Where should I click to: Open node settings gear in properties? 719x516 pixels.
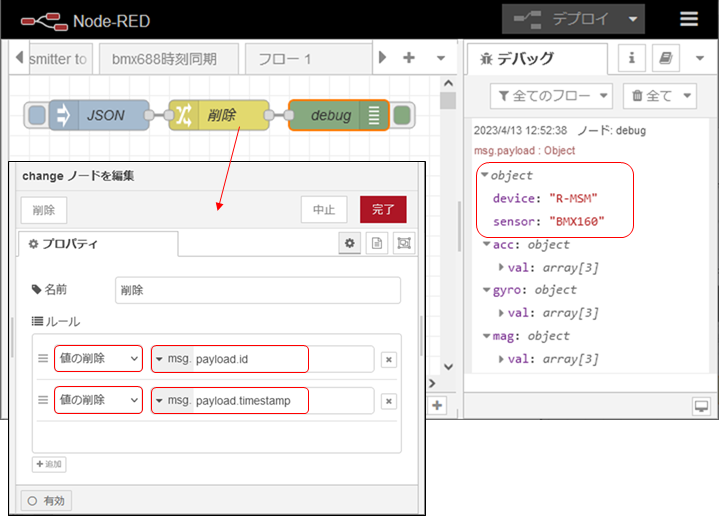point(350,243)
